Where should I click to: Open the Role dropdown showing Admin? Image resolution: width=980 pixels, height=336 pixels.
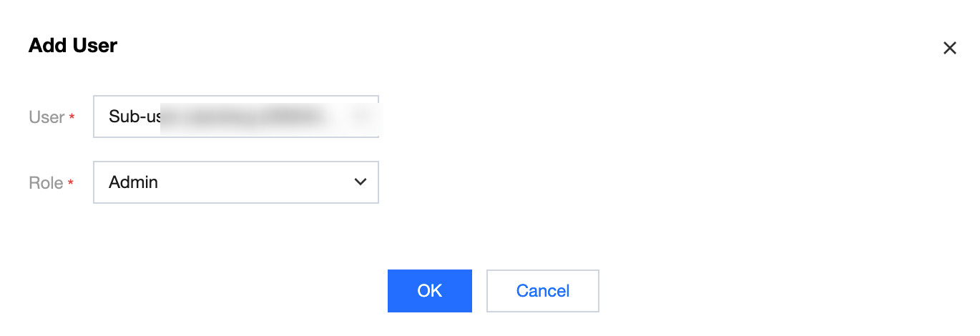235,182
